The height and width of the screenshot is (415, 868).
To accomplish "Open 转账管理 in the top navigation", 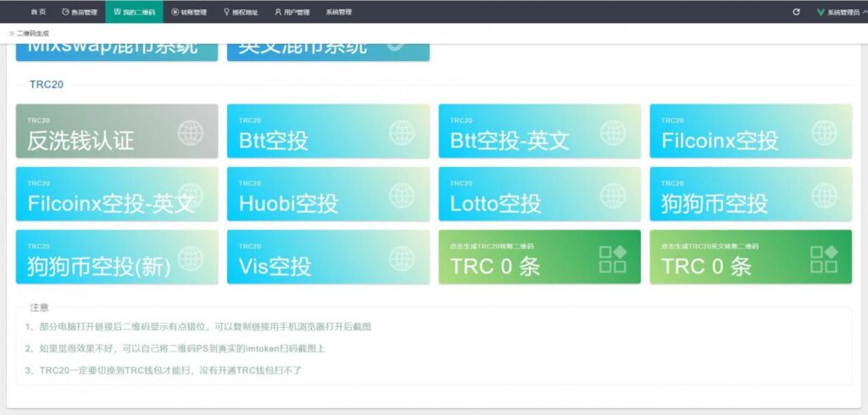I will [x=189, y=12].
